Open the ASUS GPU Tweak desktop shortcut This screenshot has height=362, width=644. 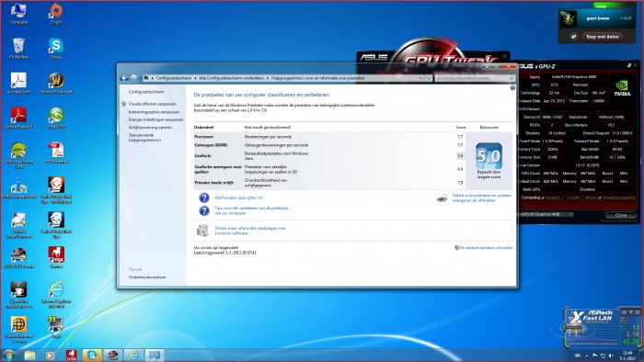click(18, 257)
